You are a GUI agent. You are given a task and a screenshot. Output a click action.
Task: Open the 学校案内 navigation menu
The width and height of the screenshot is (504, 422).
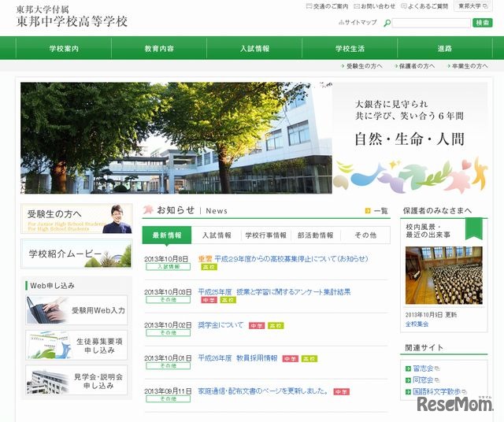64,48
